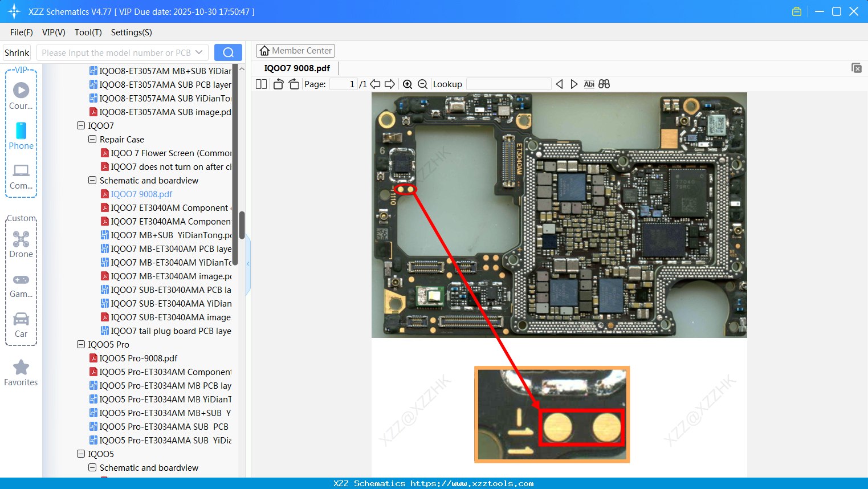
Task: Open IQOO5 Pro-ET3034AMA SUB PCB file
Action: (x=159, y=426)
